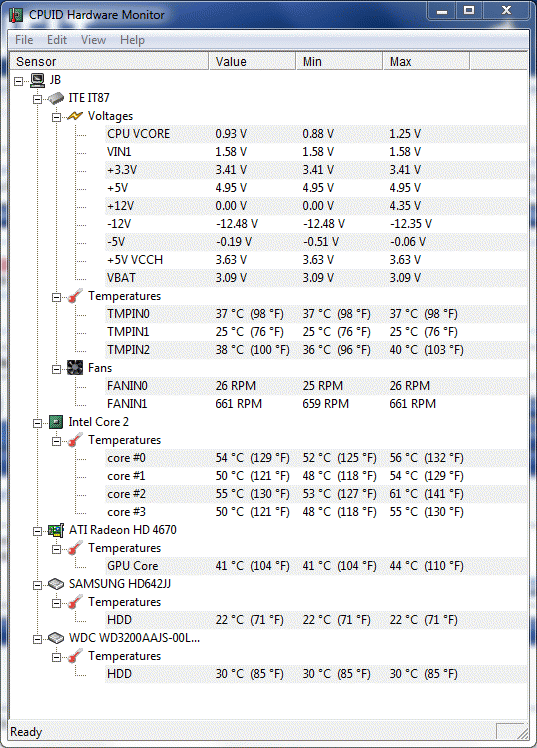Collapse the SAMSUNG HD642JJ node
The image size is (537, 748).
(37, 585)
